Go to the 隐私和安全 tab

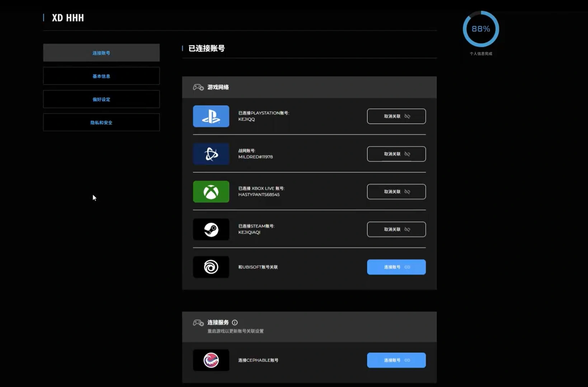pos(102,123)
